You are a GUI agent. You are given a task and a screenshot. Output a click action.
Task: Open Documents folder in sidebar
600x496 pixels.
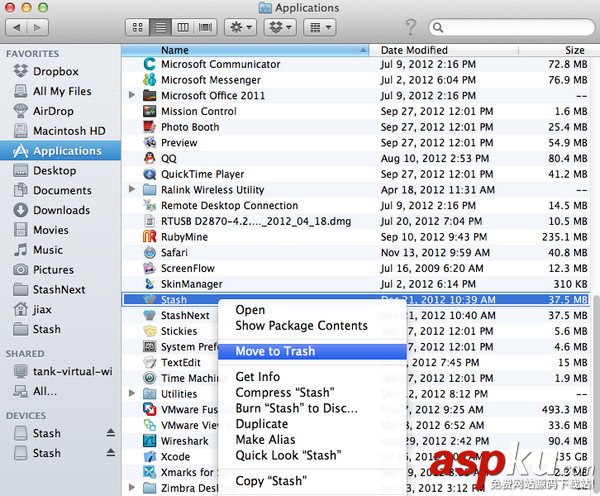(60, 191)
